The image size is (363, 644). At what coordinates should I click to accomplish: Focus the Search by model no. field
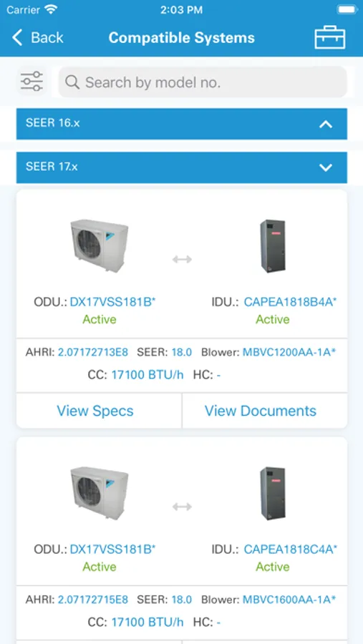203,82
